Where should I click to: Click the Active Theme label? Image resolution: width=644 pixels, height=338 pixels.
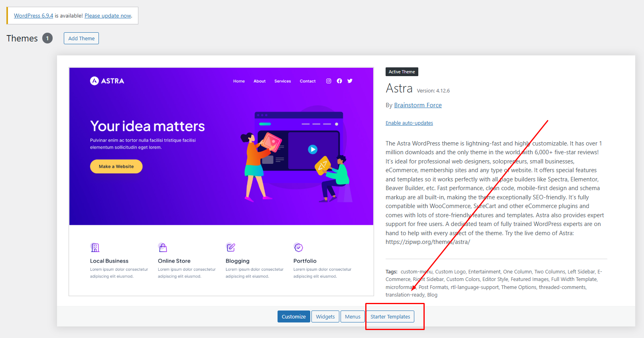[402, 72]
